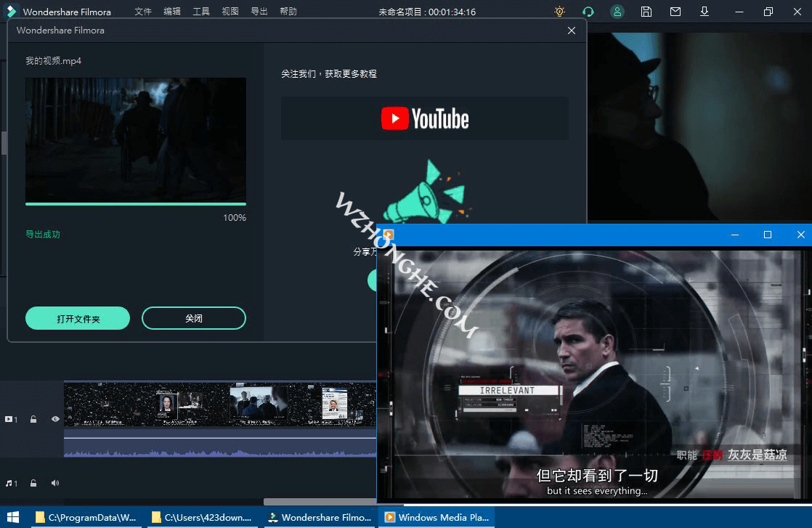This screenshot has height=528, width=812.
Task: Click the save project icon in title bar
Action: coord(646,12)
